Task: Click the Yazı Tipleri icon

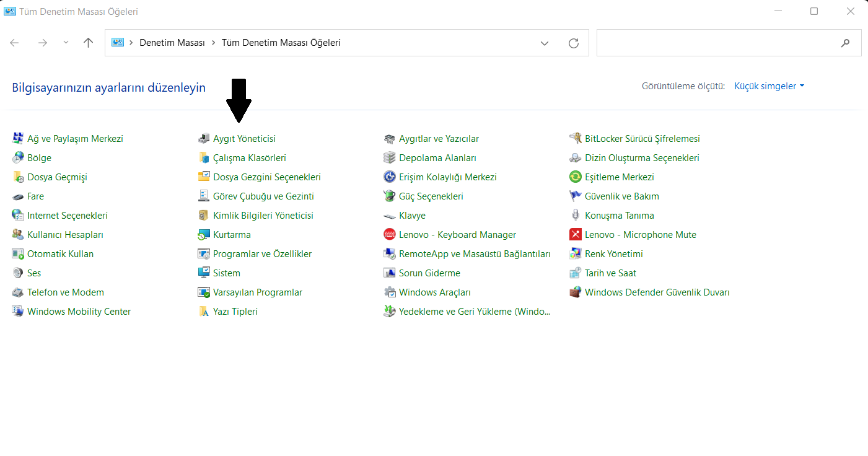Action: 203,312
